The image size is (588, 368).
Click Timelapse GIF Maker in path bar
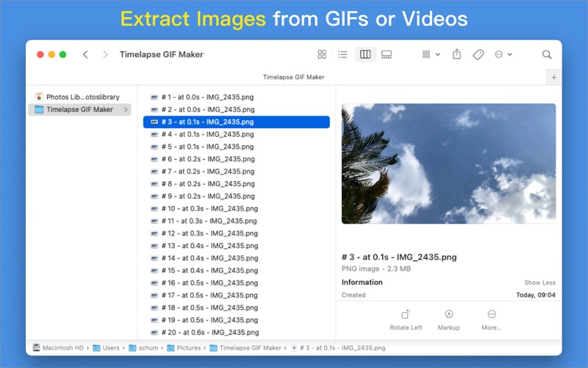245,347
